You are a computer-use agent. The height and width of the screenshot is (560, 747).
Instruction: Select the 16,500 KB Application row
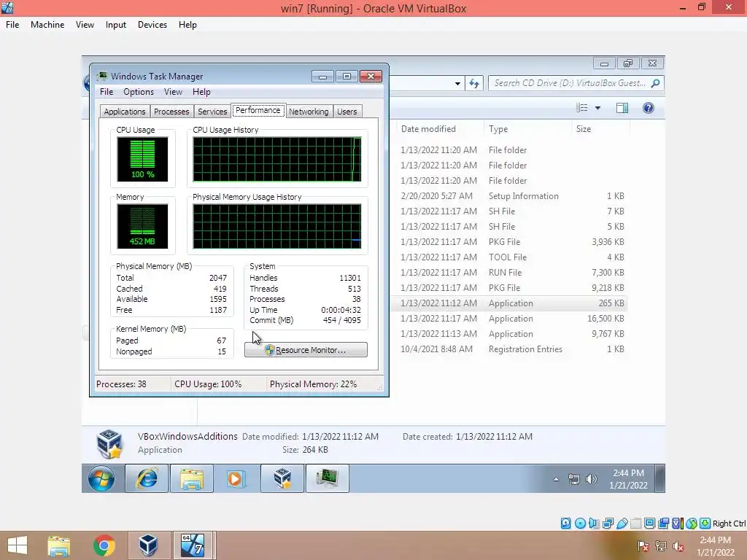click(x=510, y=319)
